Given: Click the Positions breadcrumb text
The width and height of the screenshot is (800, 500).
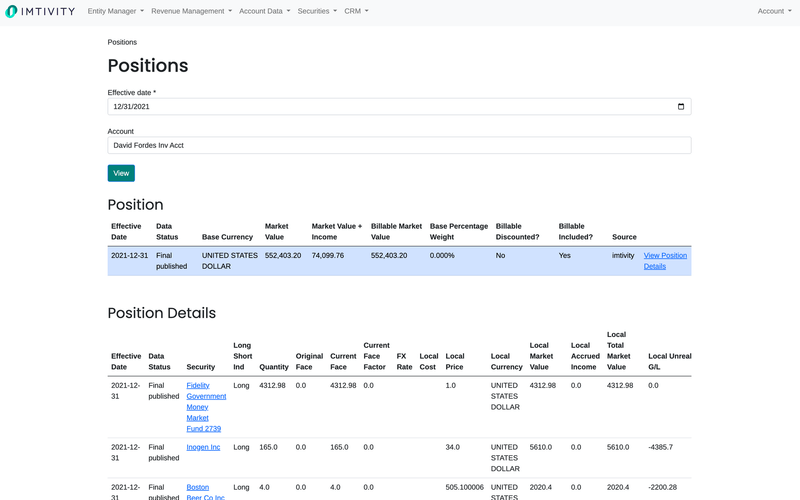Looking at the screenshot, I should (x=122, y=42).
